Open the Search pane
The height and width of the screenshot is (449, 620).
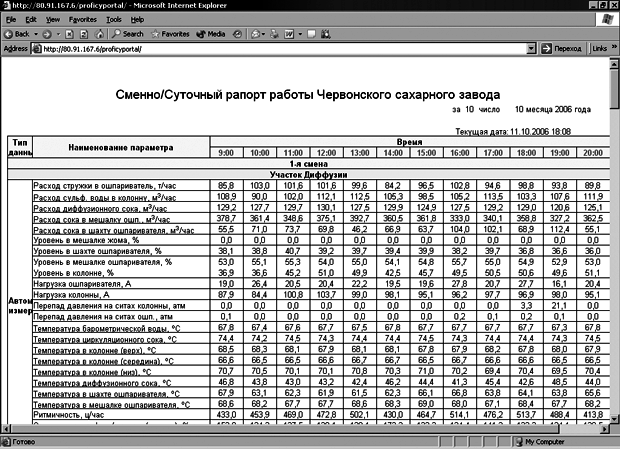coord(127,34)
